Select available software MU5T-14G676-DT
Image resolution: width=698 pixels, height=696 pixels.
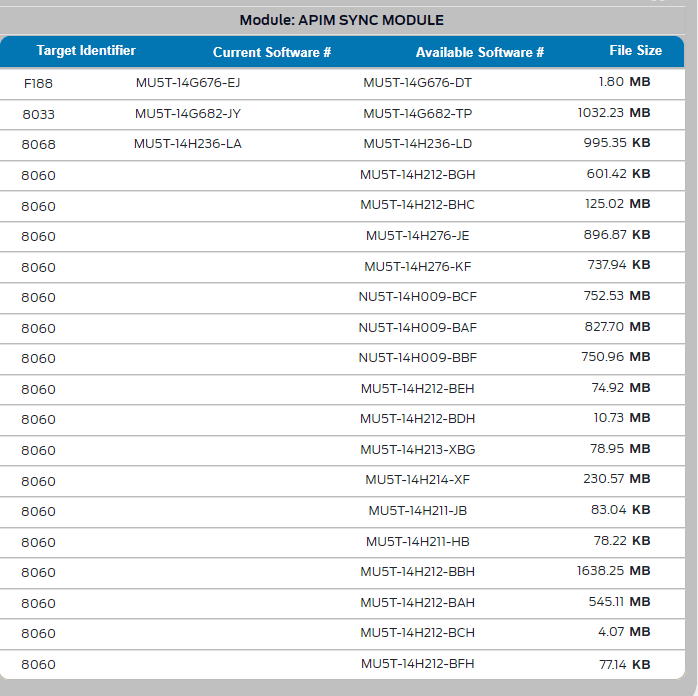417,83
